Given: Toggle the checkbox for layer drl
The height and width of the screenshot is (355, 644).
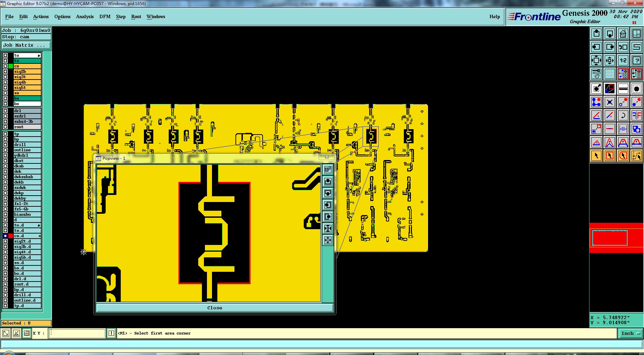Looking at the screenshot, I should [x=5, y=111].
